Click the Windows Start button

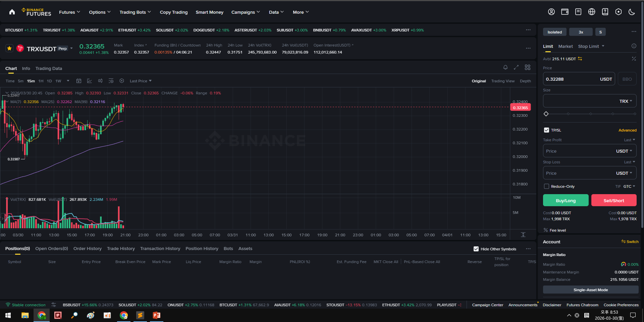(8, 315)
